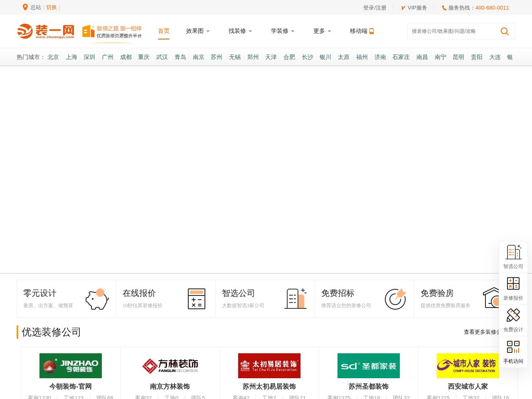
Task: Open the 登录/注册 login page
Action: (375, 8)
